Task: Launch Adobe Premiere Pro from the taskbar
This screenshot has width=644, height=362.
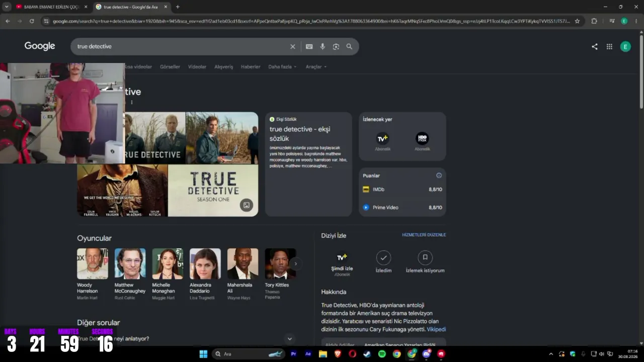Action: pos(293,354)
